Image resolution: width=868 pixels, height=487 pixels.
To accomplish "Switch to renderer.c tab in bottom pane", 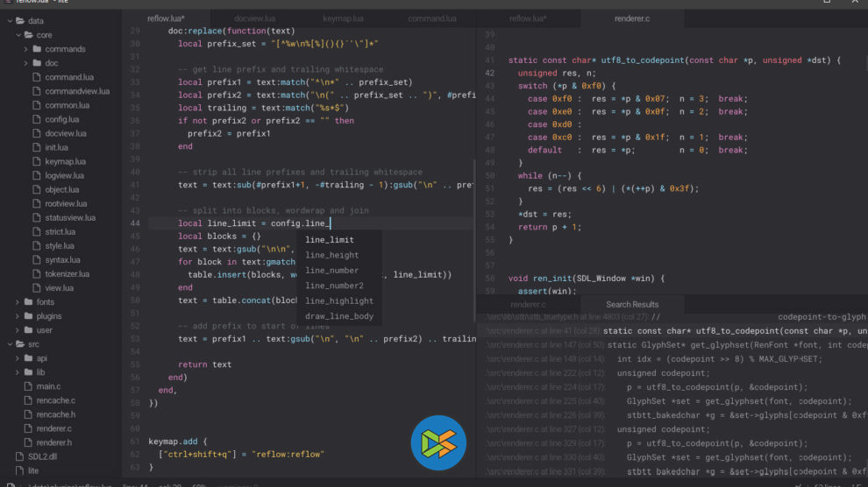I will coord(528,305).
